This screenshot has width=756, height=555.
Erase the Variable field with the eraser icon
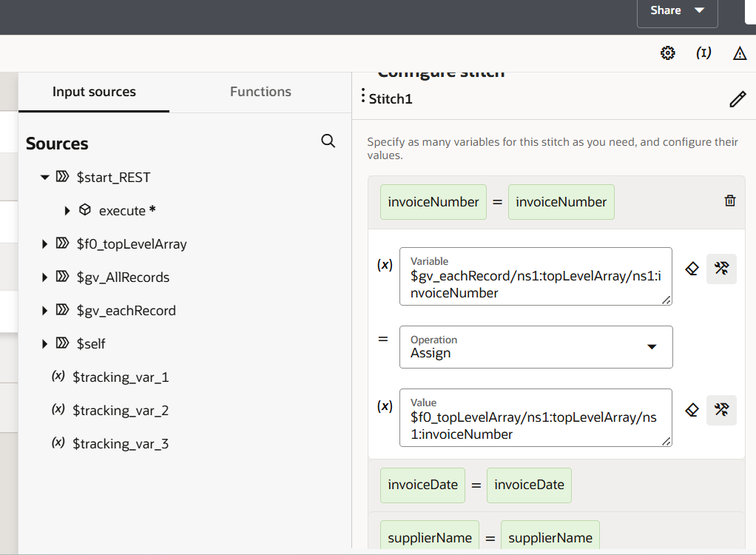(x=692, y=269)
